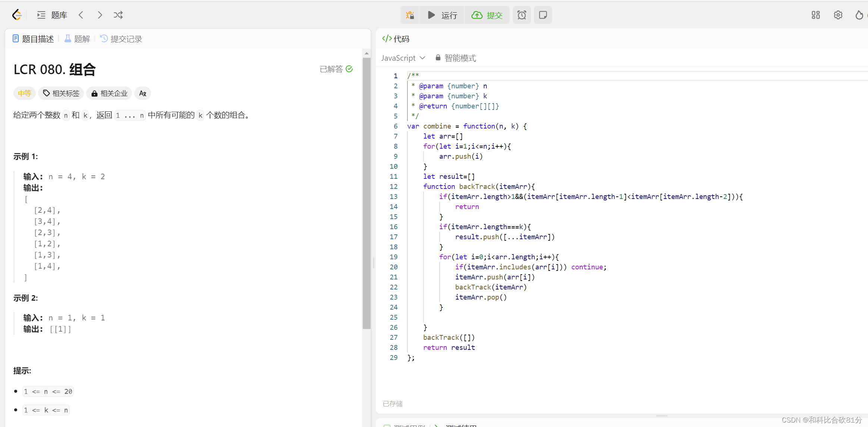This screenshot has width=868, height=427.
Task: Toggle the translation language icon
Action: (143, 93)
